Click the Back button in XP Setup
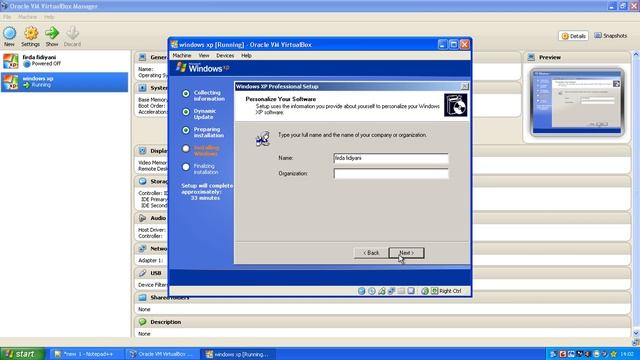640x360 pixels. (x=371, y=253)
